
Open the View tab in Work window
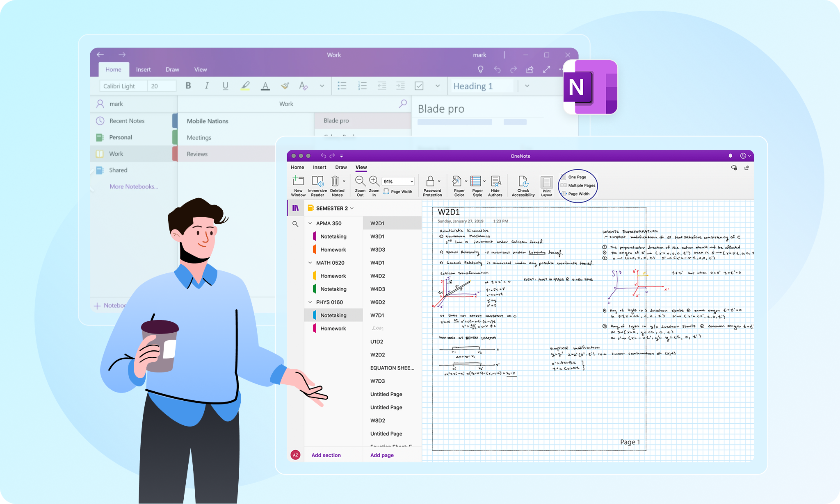pyautogui.click(x=201, y=69)
